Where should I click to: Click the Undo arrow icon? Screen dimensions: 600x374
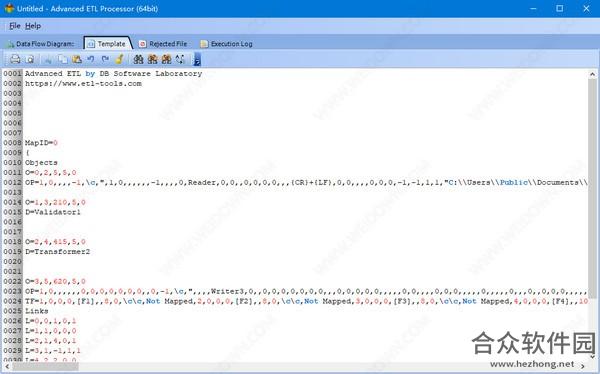click(x=91, y=59)
